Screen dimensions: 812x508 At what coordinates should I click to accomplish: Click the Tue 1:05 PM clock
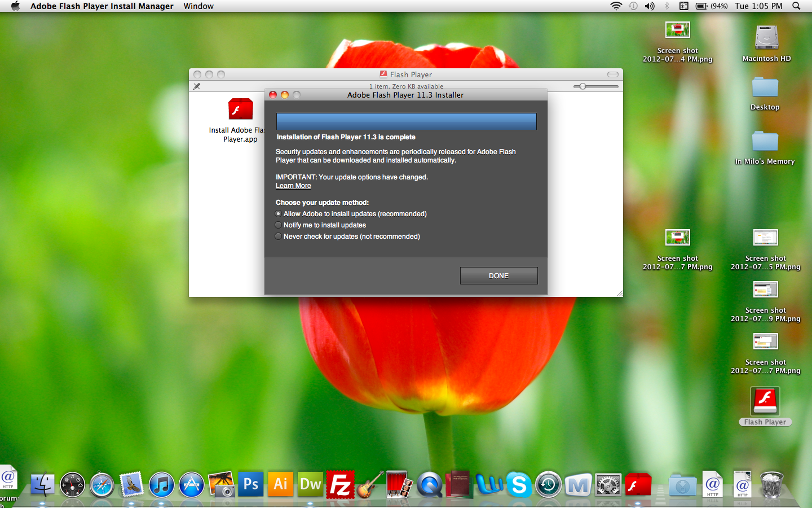coord(758,6)
